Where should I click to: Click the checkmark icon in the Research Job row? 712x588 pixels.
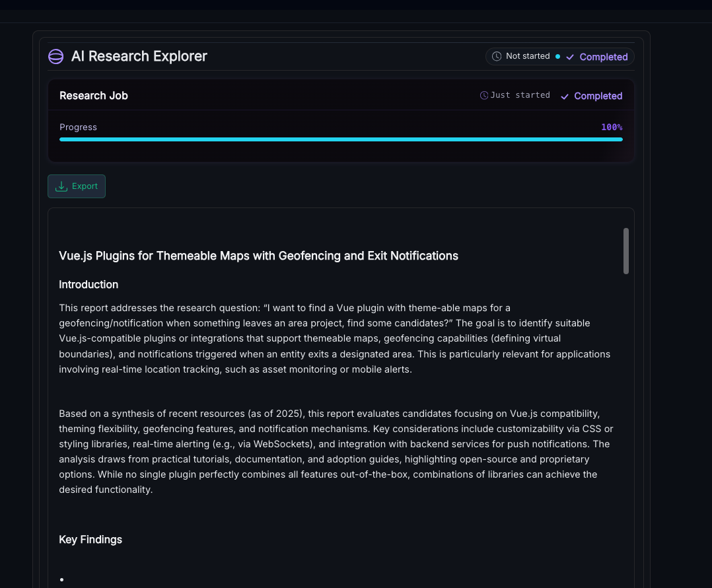coord(565,96)
